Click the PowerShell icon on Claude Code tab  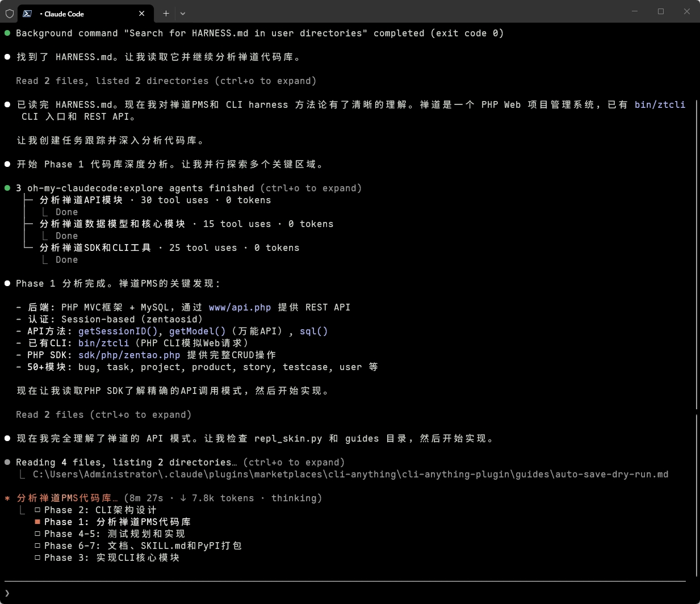click(27, 13)
